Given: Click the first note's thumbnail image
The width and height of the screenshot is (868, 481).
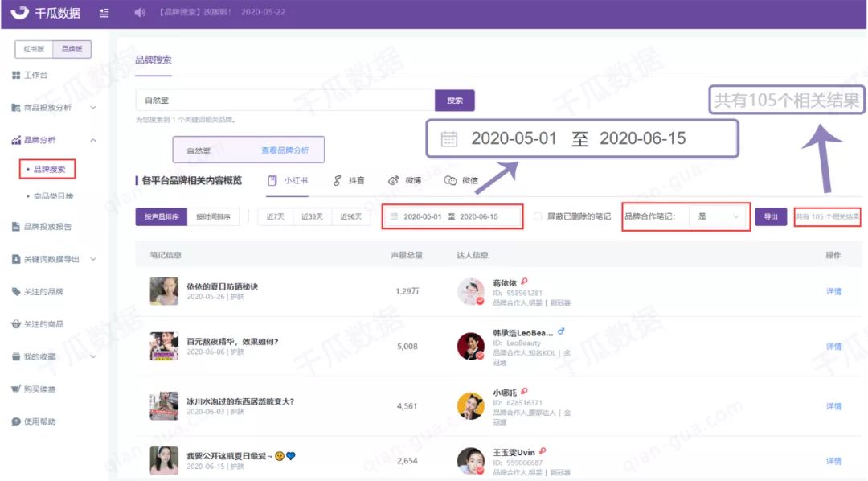Looking at the screenshot, I should (165, 290).
